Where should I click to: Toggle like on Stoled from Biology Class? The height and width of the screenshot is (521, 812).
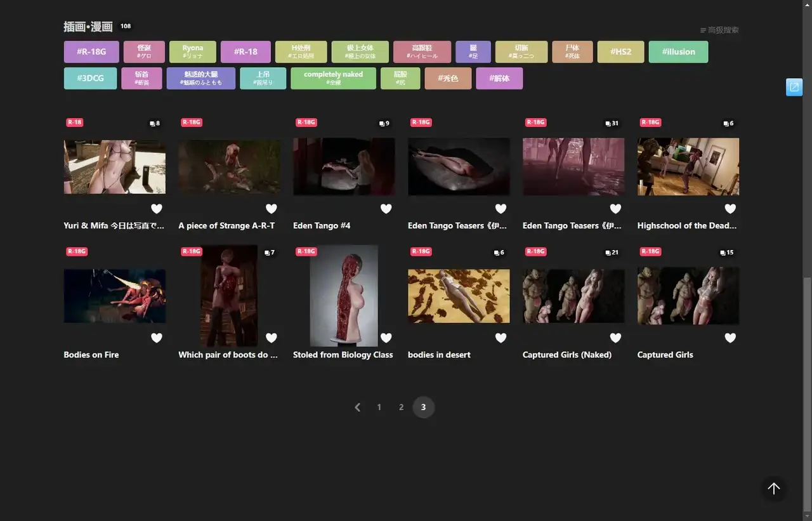[x=386, y=338]
